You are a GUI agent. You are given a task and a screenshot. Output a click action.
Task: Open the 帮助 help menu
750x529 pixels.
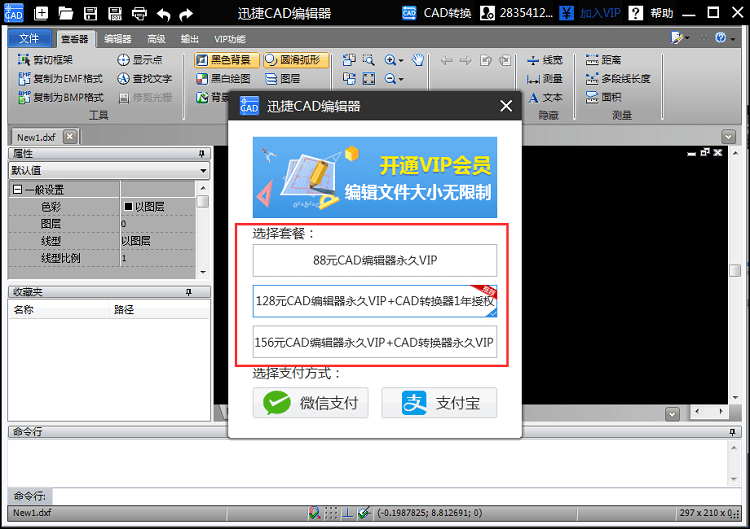pyautogui.click(x=651, y=13)
